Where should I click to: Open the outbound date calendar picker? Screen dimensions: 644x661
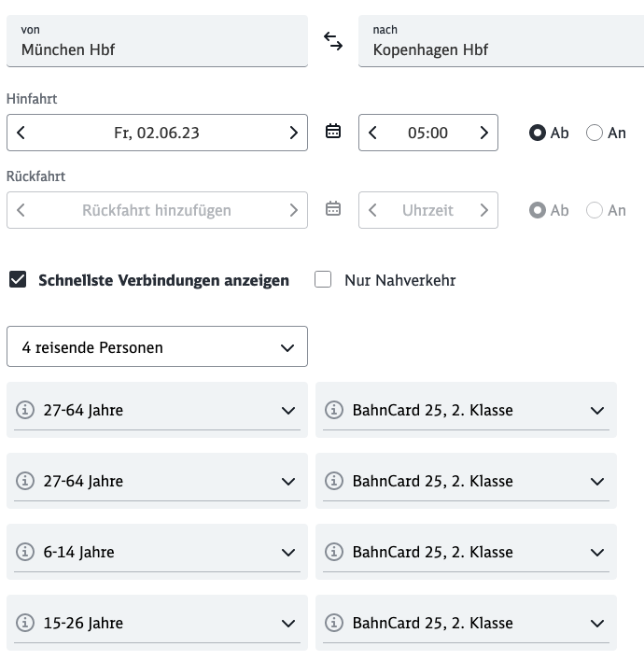click(333, 133)
